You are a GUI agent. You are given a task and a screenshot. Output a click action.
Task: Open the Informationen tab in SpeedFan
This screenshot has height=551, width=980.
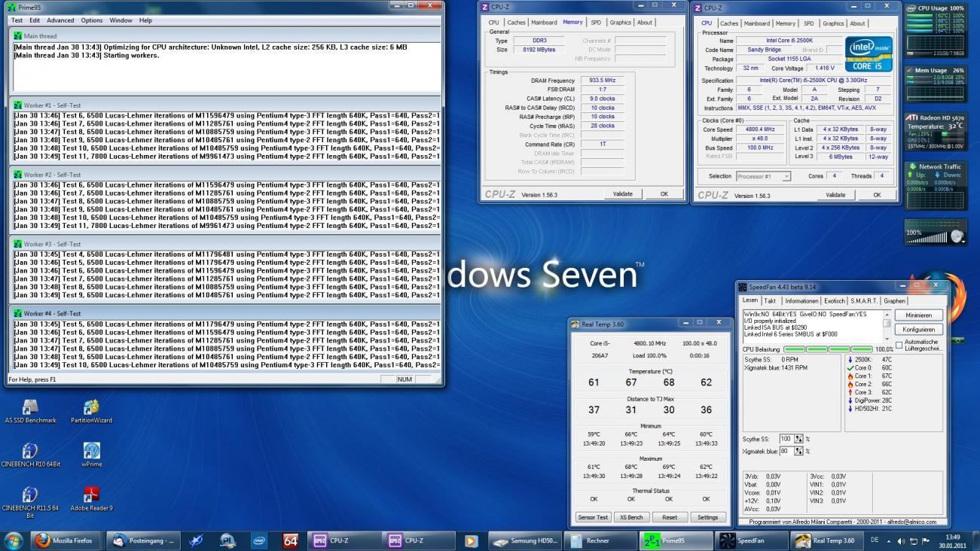click(x=801, y=300)
